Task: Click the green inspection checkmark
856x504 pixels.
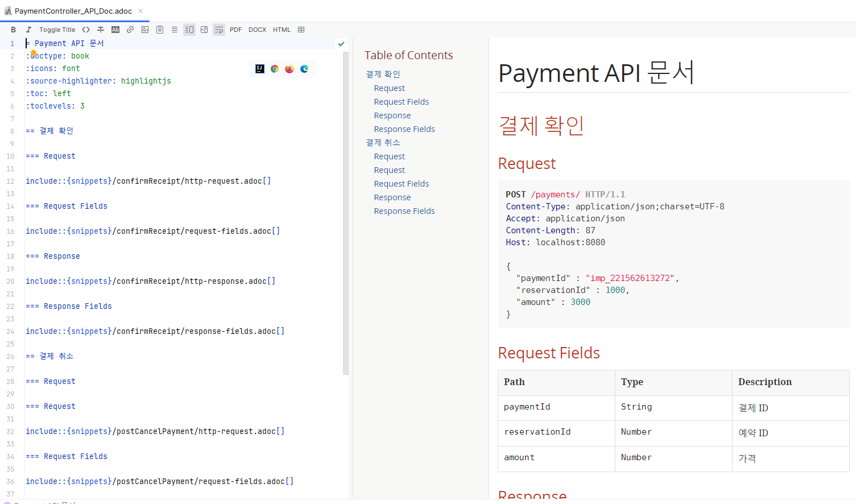Action: [x=341, y=44]
